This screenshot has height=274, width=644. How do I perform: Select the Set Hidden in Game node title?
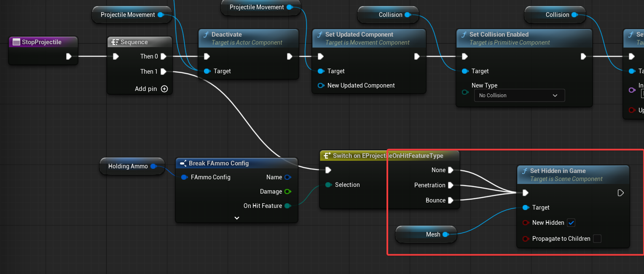(x=558, y=171)
